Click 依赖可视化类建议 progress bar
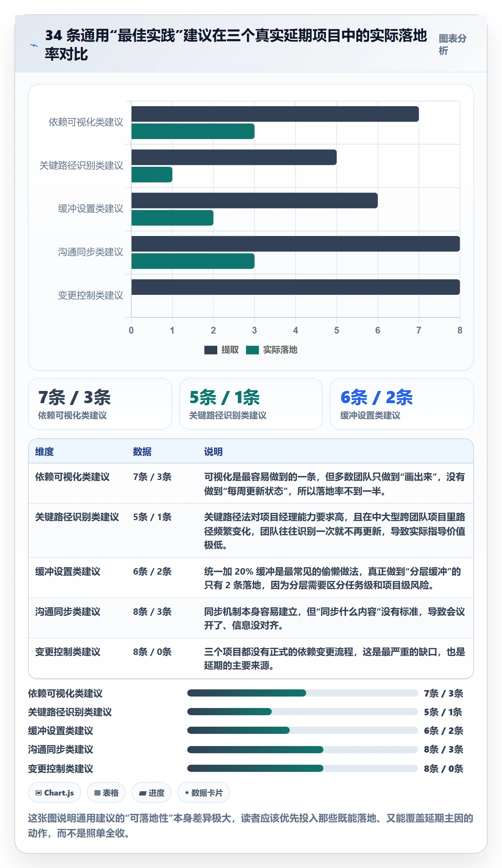 coord(303,693)
